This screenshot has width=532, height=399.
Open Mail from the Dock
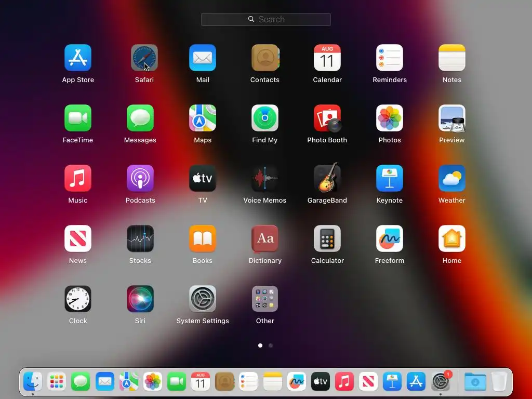coord(104,382)
